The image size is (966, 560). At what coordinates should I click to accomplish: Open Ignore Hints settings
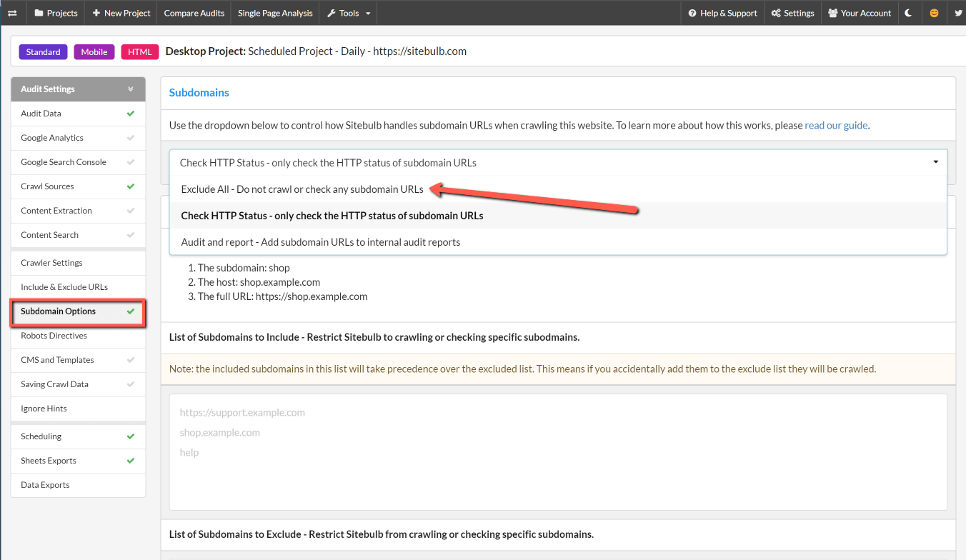click(78, 409)
